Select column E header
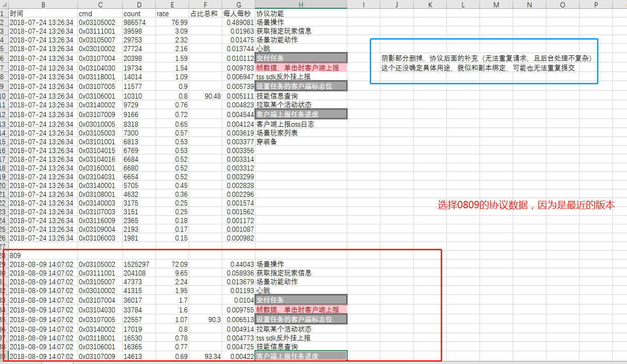This screenshot has width=627, height=364. click(172, 5)
